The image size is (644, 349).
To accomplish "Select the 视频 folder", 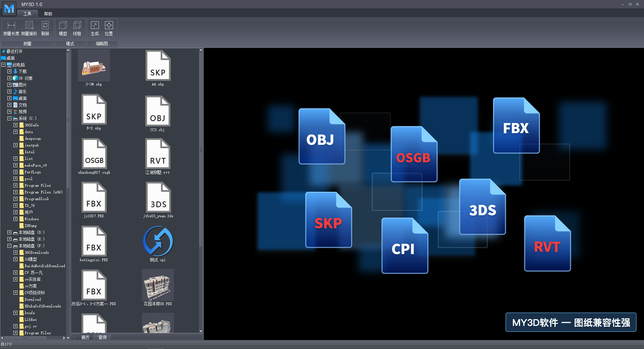I will click(x=20, y=112).
